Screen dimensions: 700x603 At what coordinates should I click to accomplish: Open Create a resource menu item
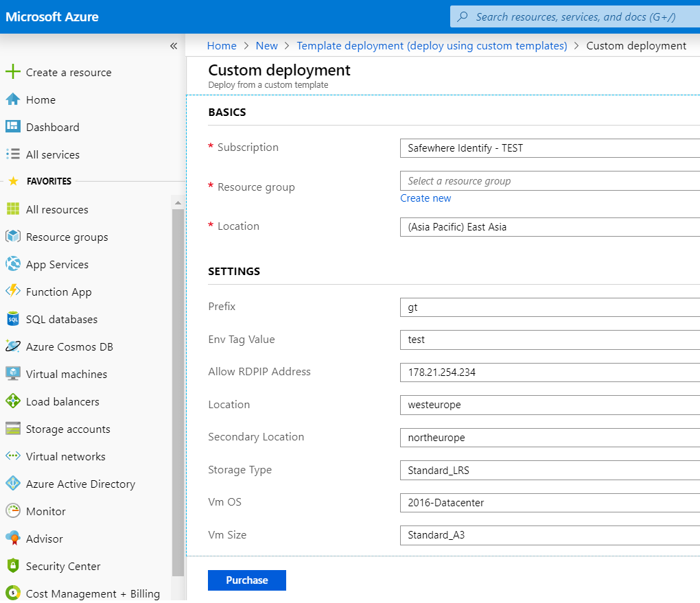(69, 72)
